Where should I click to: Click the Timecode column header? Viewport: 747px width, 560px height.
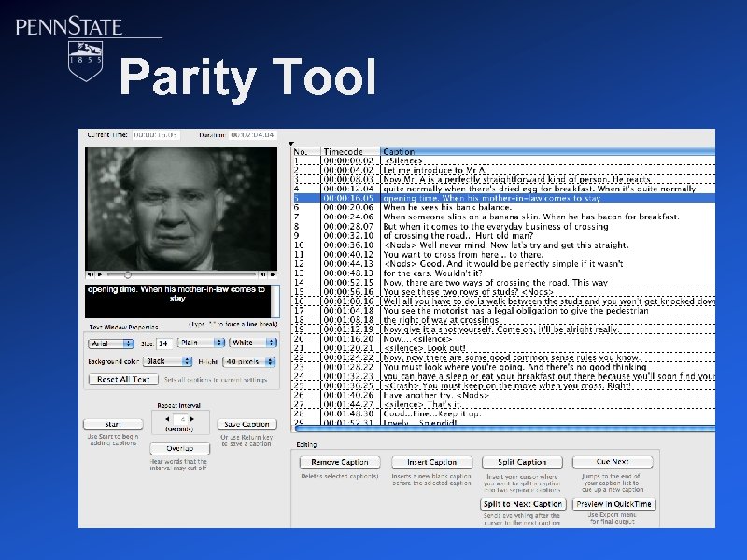click(351, 151)
